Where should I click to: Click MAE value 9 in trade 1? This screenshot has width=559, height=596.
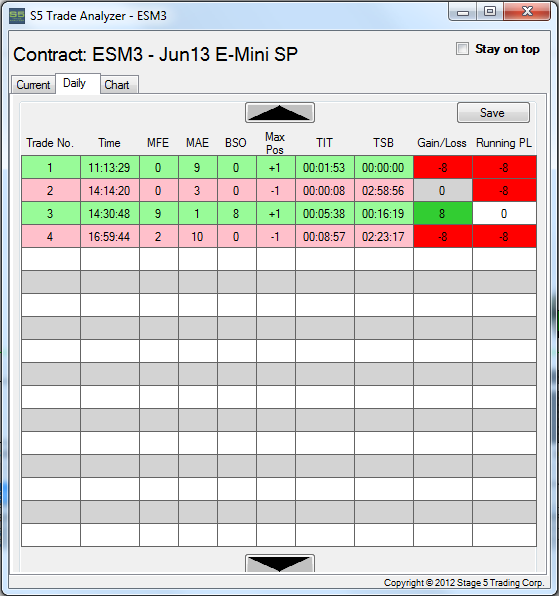pos(198,167)
